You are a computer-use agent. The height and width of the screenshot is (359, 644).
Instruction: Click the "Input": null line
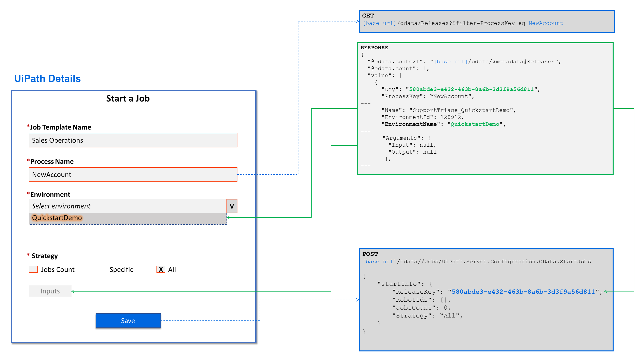(412, 145)
